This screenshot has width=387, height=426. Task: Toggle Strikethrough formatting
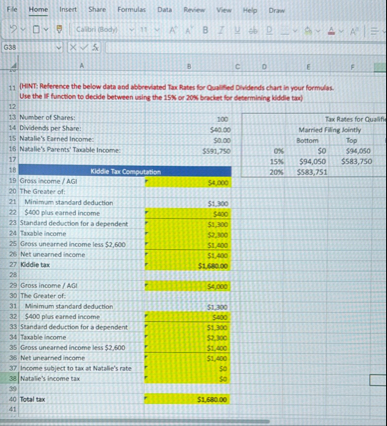253,30
